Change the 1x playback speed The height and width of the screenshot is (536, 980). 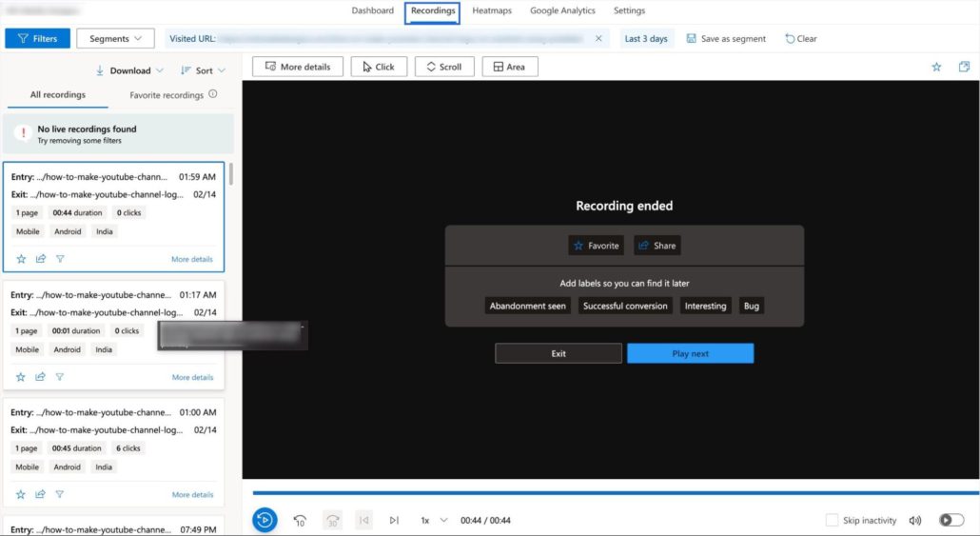click(435, 521)
